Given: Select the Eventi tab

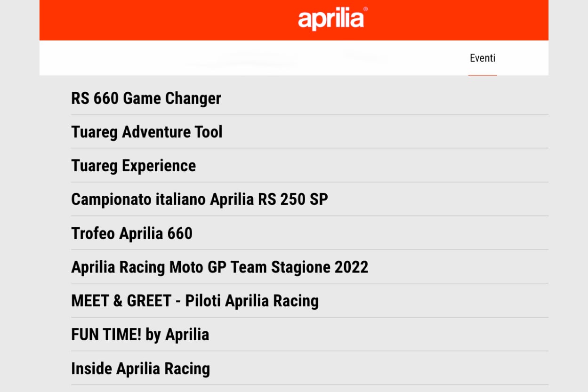Looking at the screenshot, I should (483, 58).
